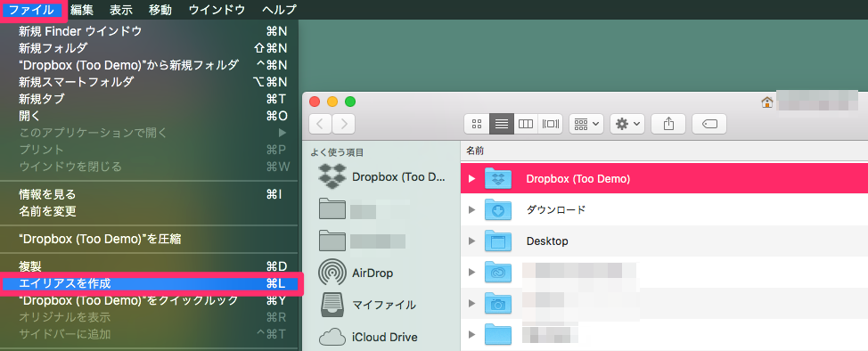Screen dimensions: 868x351
Task: Go forward with the forward arrow
Action: point(344,124)
